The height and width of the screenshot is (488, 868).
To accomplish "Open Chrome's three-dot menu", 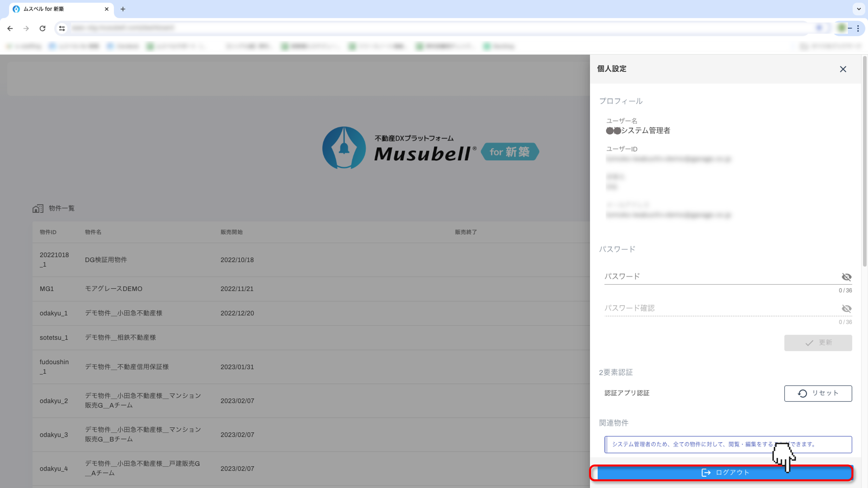I will point(858,29).
